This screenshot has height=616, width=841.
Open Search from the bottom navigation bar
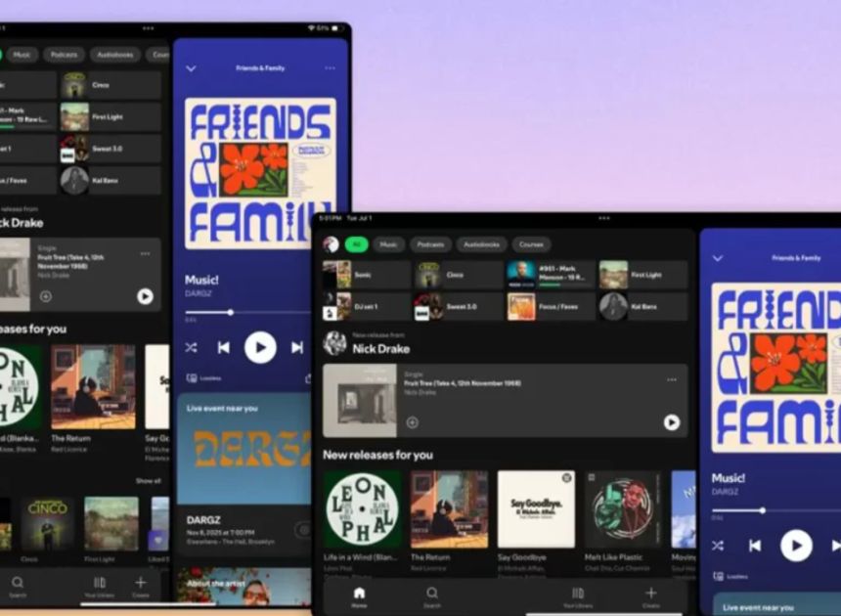[431, 594]
